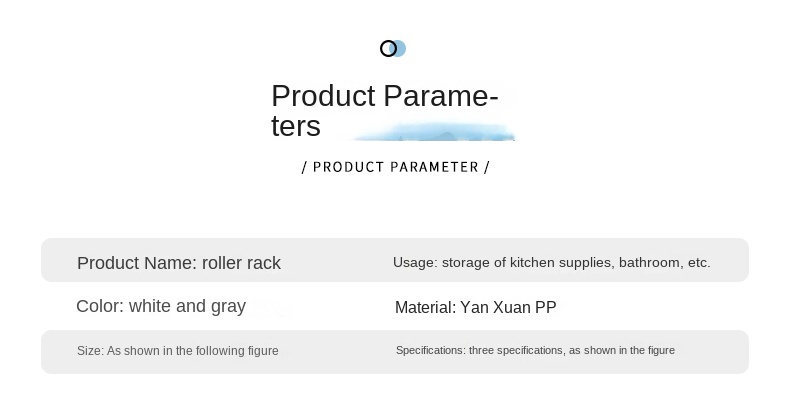Viewport: 790px width, 398px height.
Task: Click the blue filled circle in logo
Action: (401, 48)
